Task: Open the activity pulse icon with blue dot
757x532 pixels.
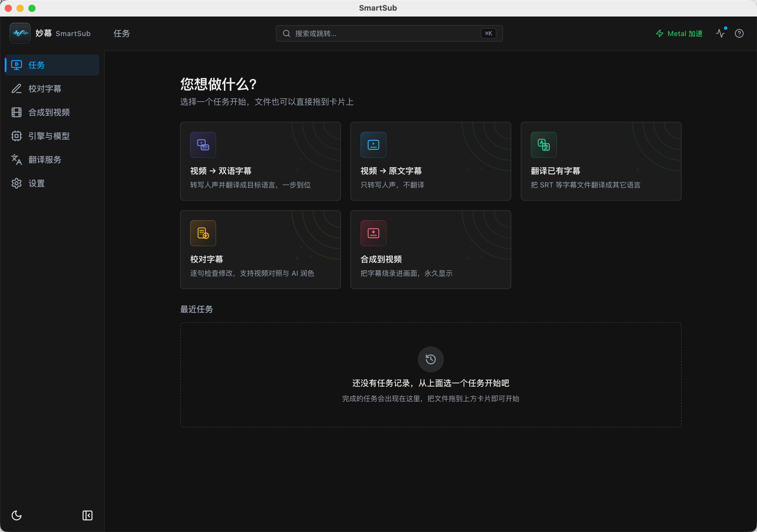Action: point(721,33)
